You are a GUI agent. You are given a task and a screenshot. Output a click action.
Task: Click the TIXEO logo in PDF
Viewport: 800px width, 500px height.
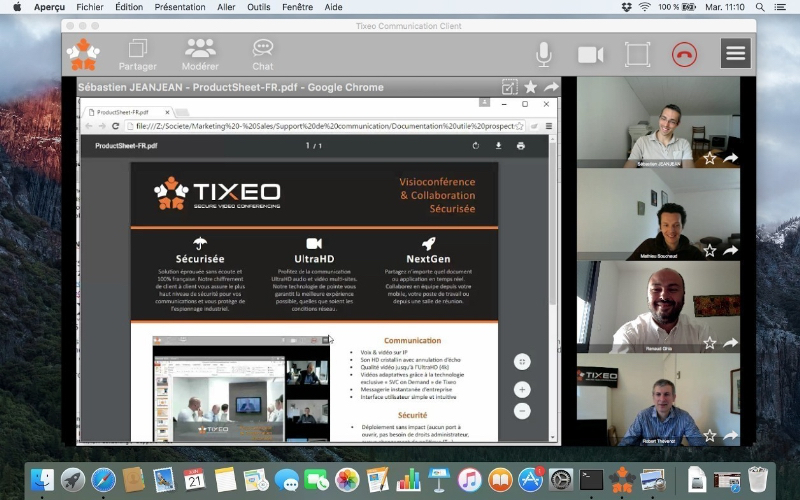217,193
